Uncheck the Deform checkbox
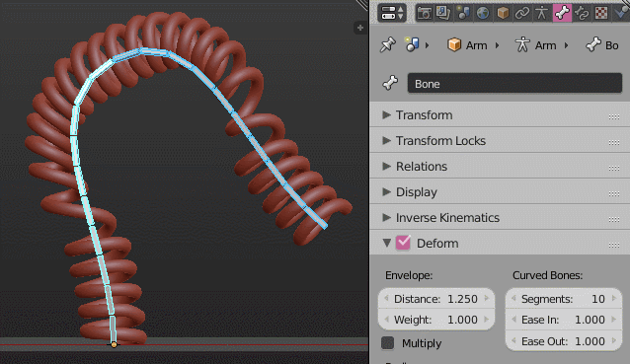Image resolution: width=630 pixels, height=364 pixels. [x=403, y=243]
